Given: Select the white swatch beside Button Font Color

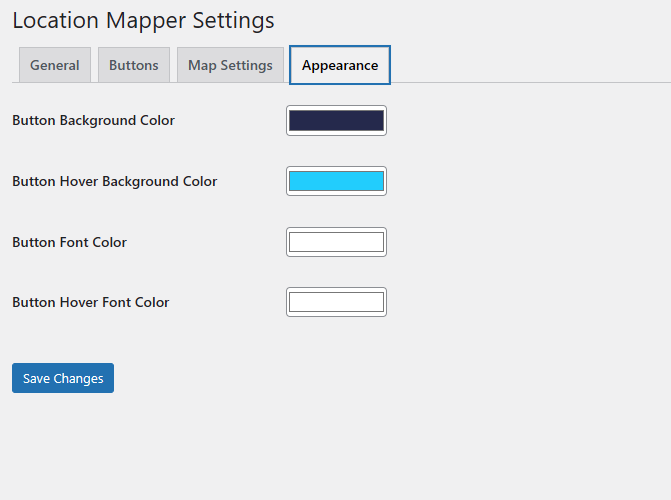Looking at the screenshot, I should pyautogui.click(x=336, y=242).
